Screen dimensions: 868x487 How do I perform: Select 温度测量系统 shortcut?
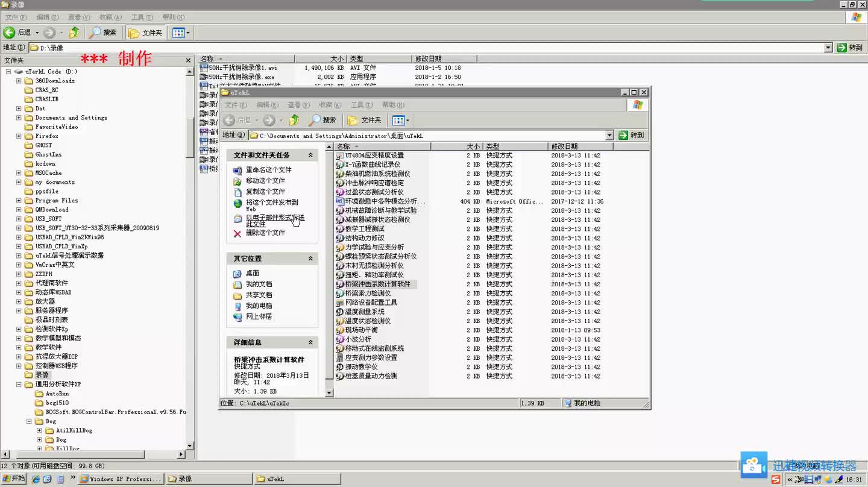(360, 312)
